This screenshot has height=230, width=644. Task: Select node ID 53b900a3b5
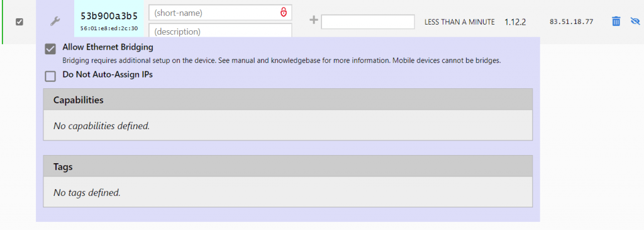(x=109, y=16)
